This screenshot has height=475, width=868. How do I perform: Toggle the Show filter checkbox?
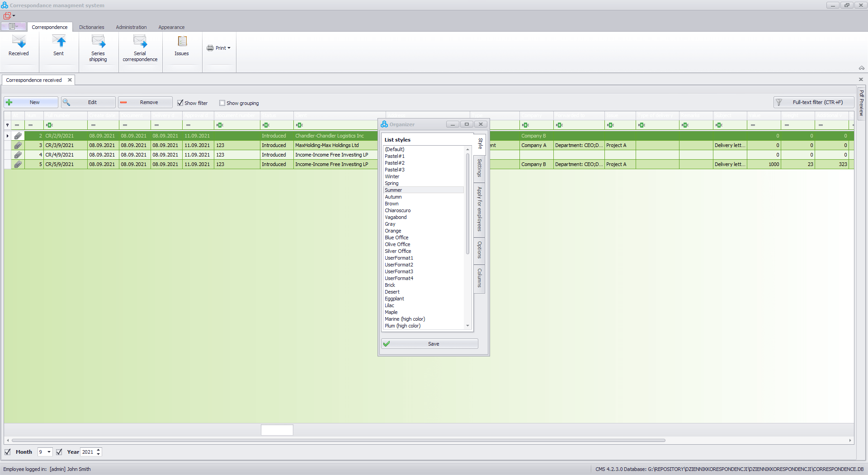[180, 103]
